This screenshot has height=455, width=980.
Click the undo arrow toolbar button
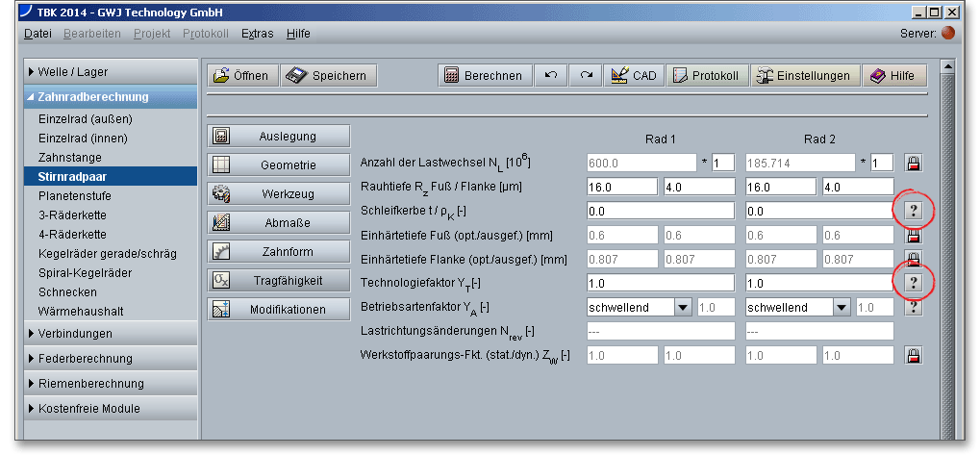tap(550, 76)
